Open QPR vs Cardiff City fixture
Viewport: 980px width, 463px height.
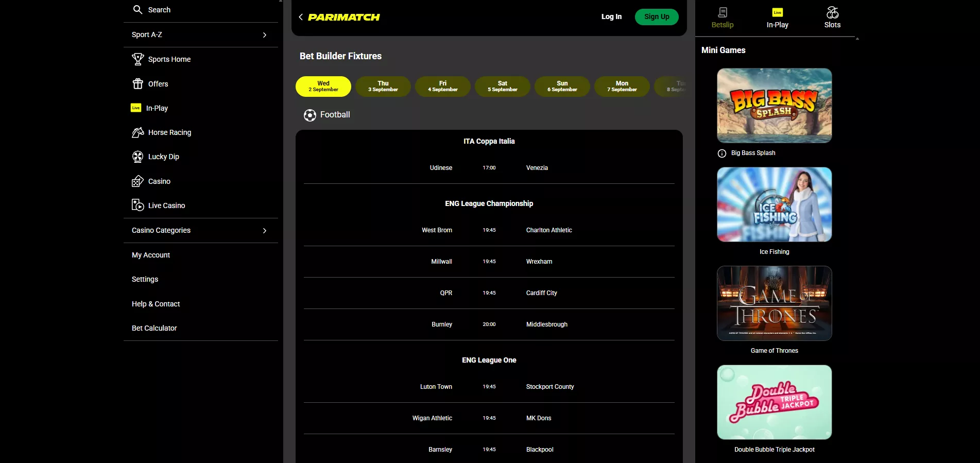coord(489,293)
